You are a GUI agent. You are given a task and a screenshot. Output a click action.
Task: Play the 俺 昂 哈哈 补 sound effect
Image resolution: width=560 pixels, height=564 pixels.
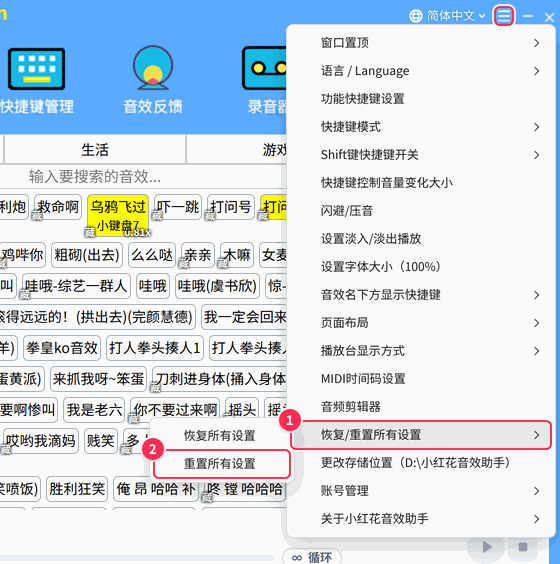(x=156, y=489)
